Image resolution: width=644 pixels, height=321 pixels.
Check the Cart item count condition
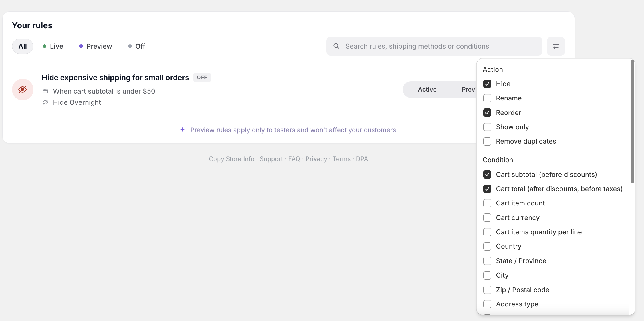487,203
